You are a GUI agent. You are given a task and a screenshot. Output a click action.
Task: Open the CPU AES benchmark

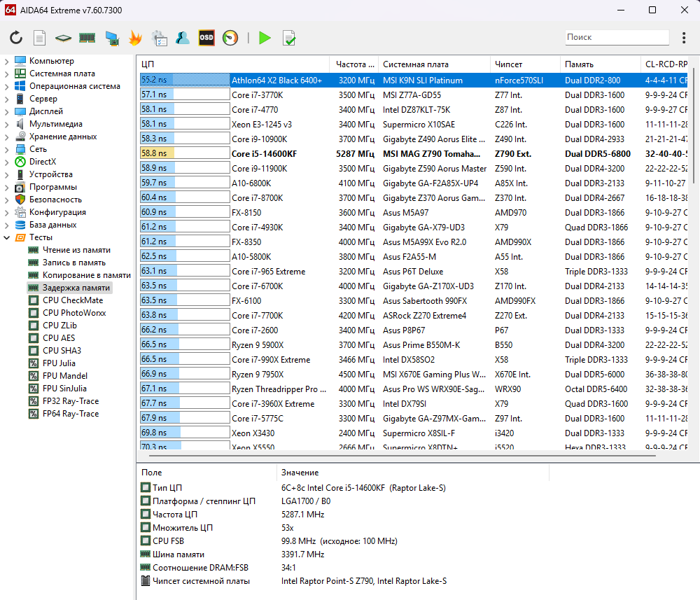(59, 338)
